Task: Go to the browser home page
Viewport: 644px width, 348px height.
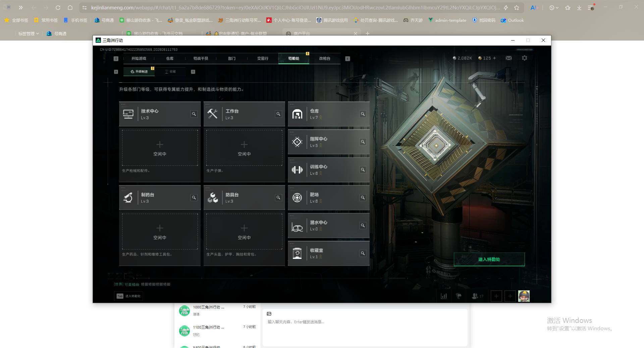Action: 70,7
